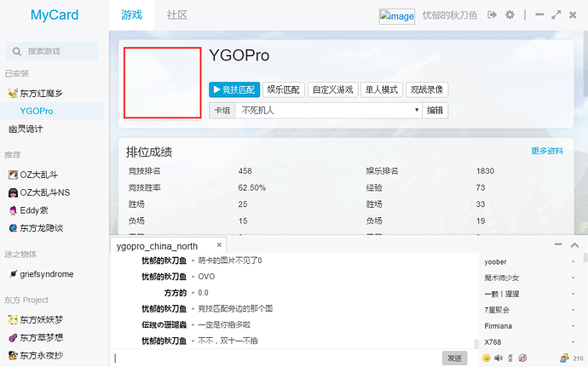Expand dropdown arrow for user 7星聚会
The width and height of the screenshot is (588, 367).
coord(573,310)
